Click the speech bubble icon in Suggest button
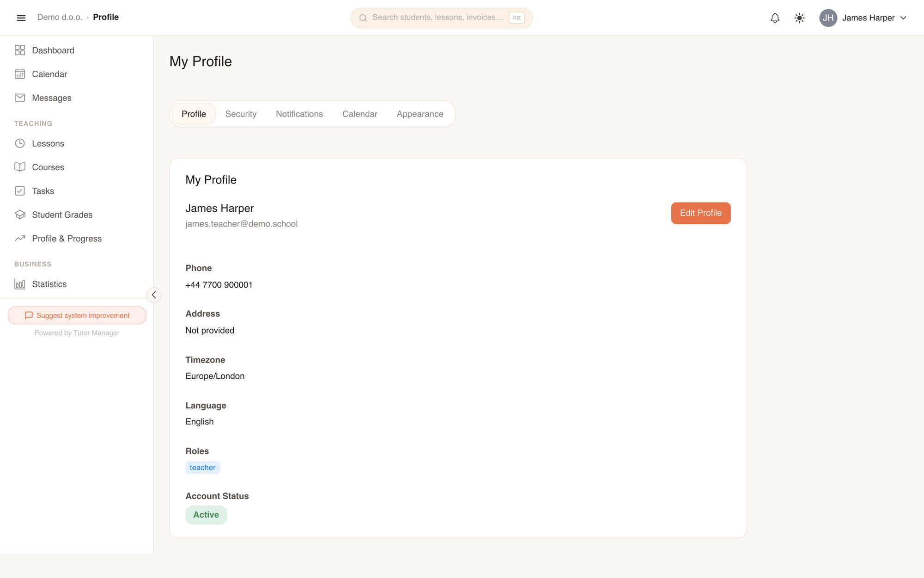 pos(29,315)
